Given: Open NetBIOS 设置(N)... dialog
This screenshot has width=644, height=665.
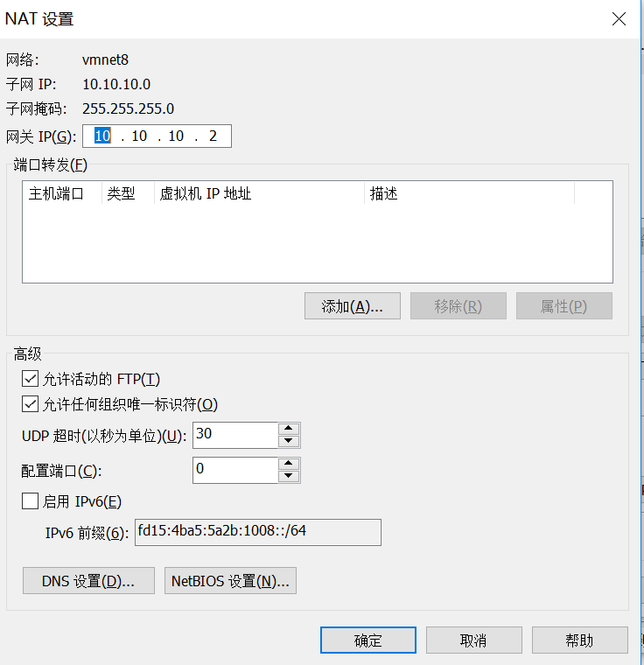Looking at the screenshot, I should pos(230,581).
